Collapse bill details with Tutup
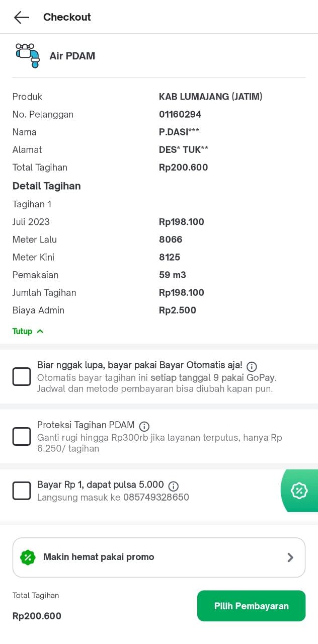 23,331
